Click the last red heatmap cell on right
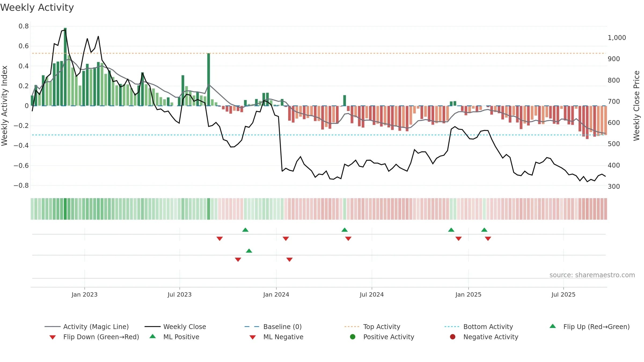The image size is (644, 362). coord(606,209)
